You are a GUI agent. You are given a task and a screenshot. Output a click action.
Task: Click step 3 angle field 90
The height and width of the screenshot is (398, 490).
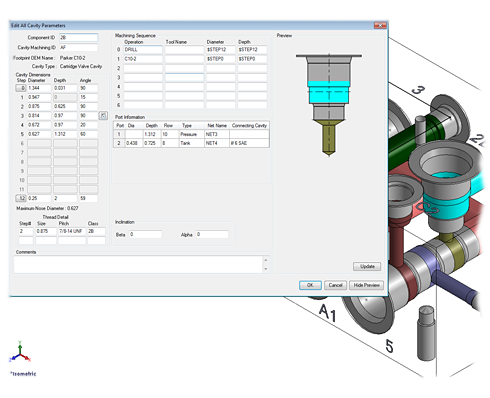tap(89, 116)
